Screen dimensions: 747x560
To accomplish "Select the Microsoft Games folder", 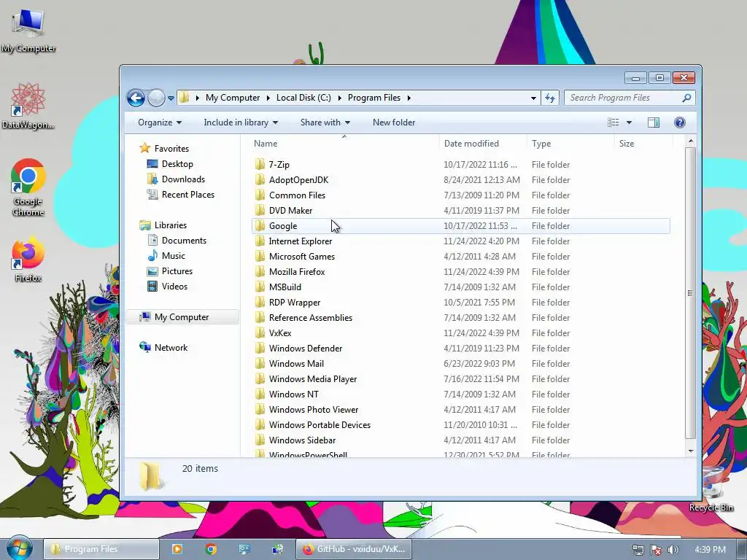I will [301, 256].
